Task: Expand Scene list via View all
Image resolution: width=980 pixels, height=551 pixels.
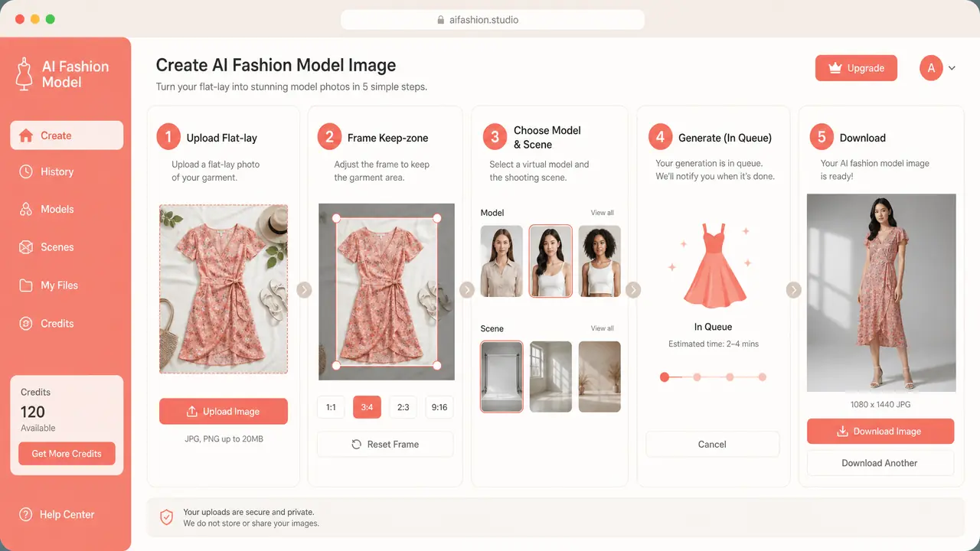Action: [x=602, y=328]
